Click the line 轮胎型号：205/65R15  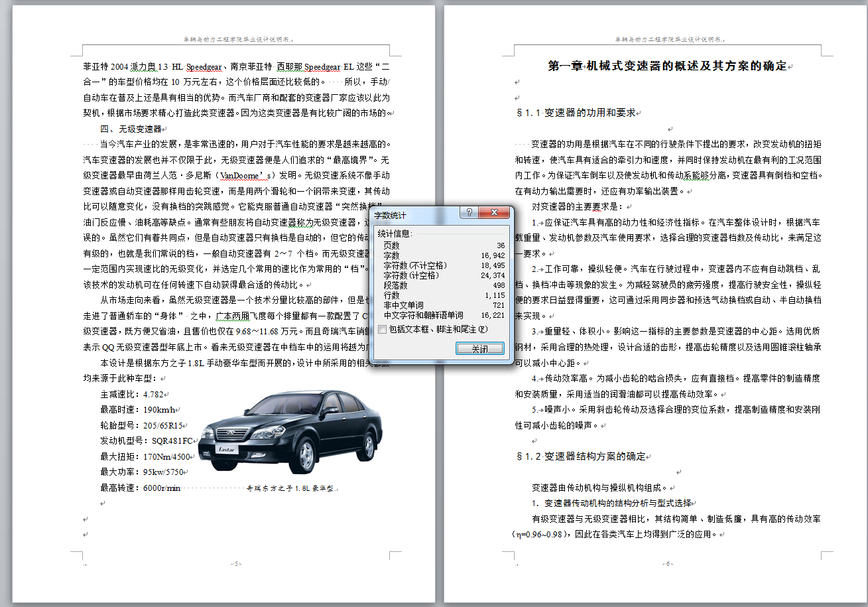(141, 426)
